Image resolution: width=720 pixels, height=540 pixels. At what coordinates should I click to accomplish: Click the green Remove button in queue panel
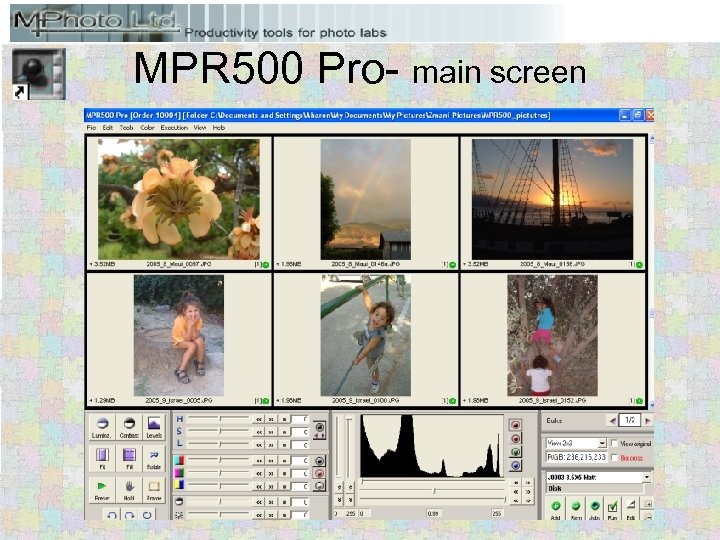click(576, 509)
